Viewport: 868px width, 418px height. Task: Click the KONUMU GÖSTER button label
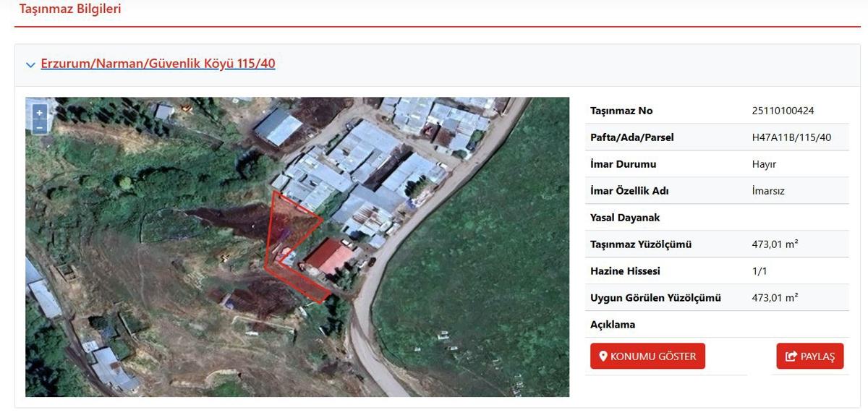[653, 357]
